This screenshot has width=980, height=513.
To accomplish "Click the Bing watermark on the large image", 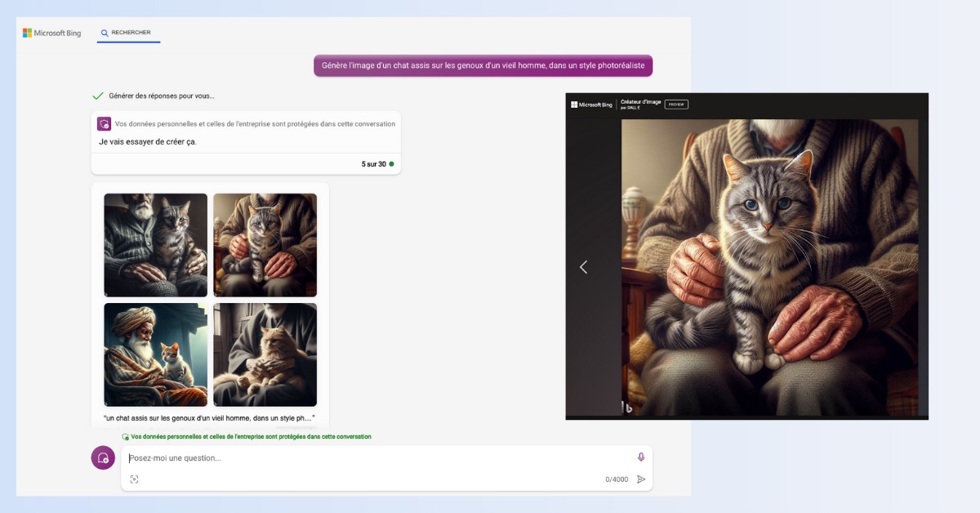I will tap(628, 407).
